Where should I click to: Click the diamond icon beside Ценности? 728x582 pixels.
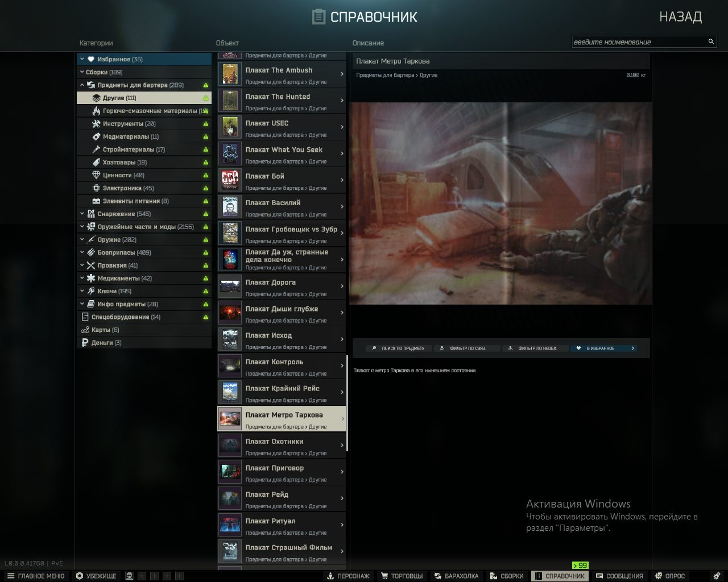pyautogui.click(x=96, y=175)
